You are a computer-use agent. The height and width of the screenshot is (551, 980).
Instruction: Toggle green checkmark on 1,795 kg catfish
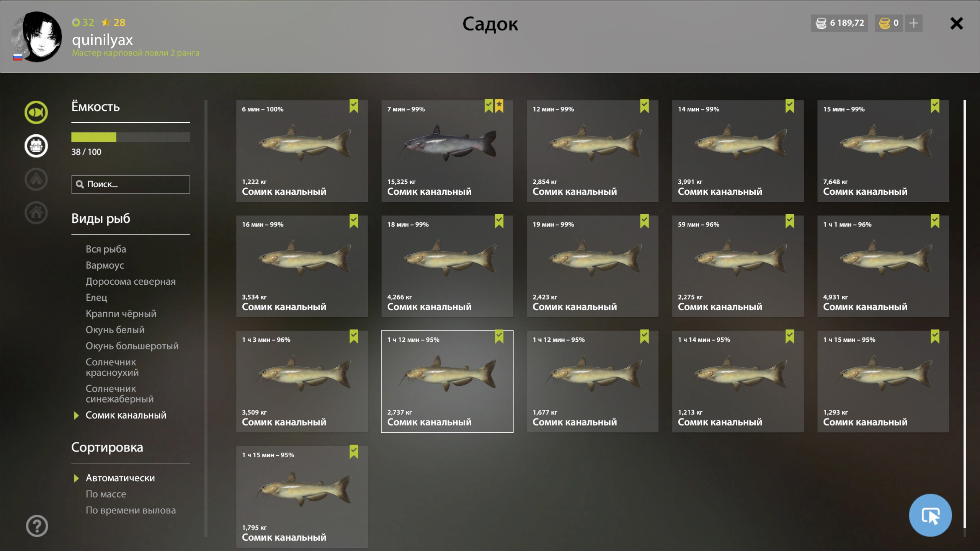click(x=354, y=452)
